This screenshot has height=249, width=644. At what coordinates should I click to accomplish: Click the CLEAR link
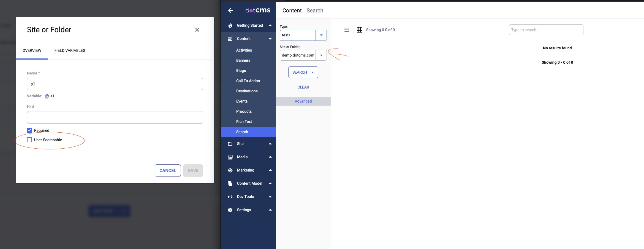point(303,87)
